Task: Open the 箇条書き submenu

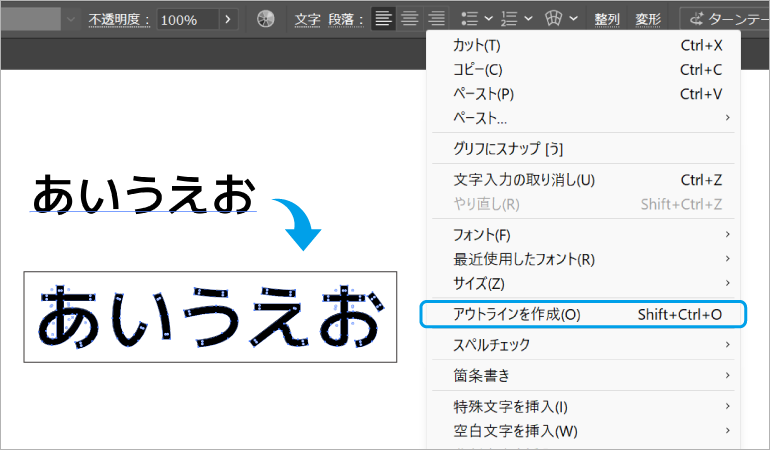Action: (583, 376)
